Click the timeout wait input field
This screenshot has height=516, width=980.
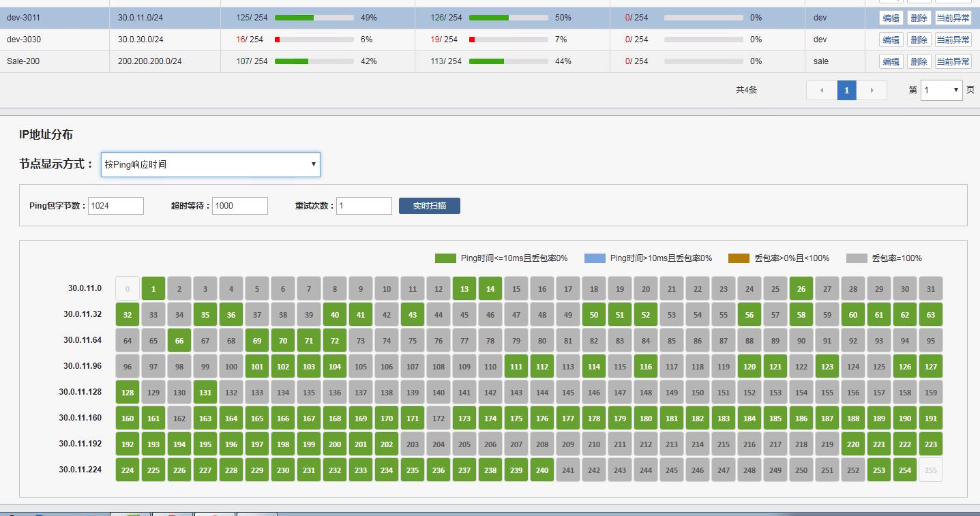tap(239, 205)
